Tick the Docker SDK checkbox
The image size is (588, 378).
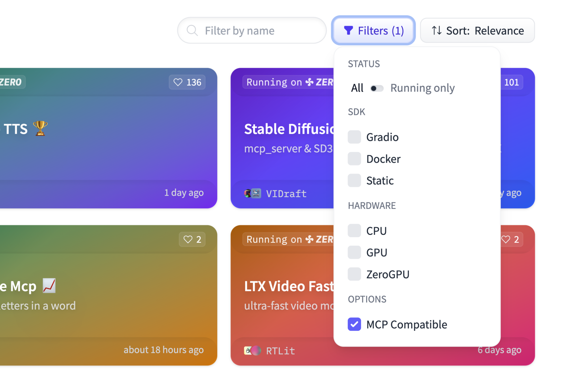point(354,159)
